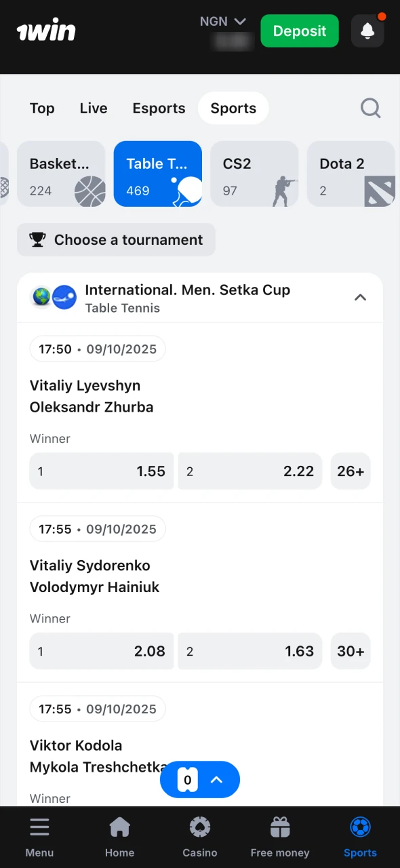Viewport: 400px width, 868px height.
Task: Open the NGN currency dropdown
Action: click(x=223, y=21)
